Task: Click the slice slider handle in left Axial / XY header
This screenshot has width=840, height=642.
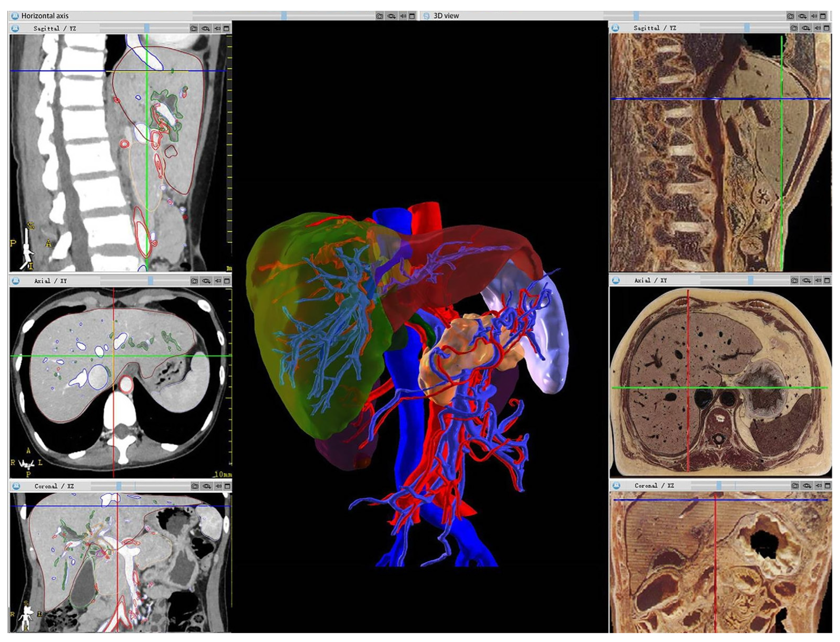Action: click(151, 281)
